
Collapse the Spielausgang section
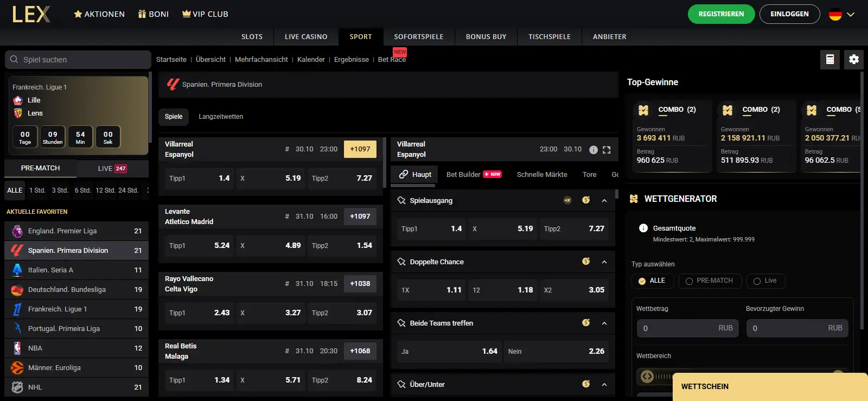pos(604,201)
